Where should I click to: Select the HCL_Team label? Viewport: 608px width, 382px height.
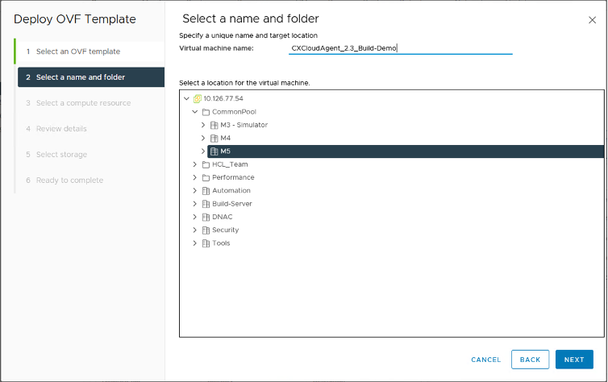(230, 164)
